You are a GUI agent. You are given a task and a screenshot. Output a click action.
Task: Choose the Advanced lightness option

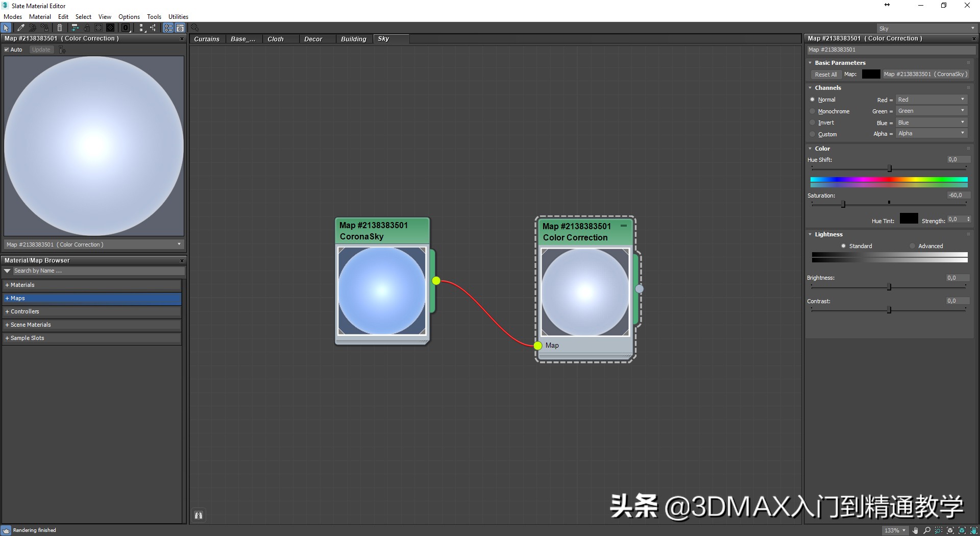[913, 246]
